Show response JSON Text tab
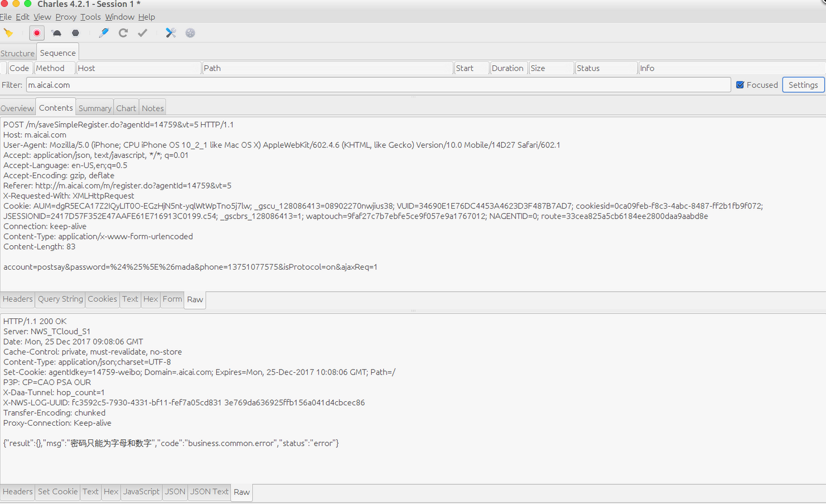Viewport: 826px width, 504px height. (209, 492)
